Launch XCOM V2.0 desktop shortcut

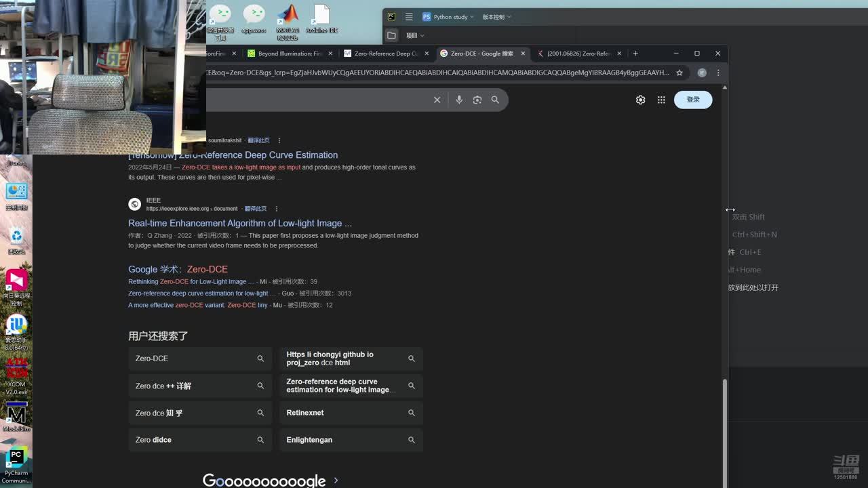tap(16, 377)
